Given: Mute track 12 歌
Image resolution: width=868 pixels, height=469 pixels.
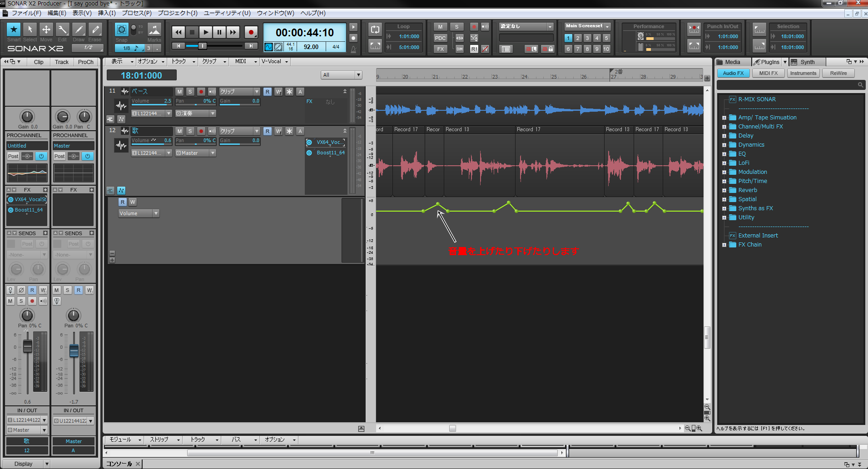Looking at the screenshot, I should [x=179, y=131].
